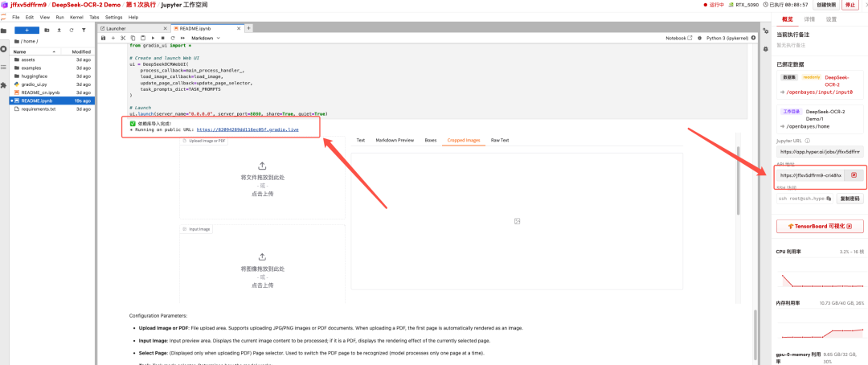Open the gradio.live public URL link
The image size is (868, 365).
pyautogui.click(x=248, y=129)
